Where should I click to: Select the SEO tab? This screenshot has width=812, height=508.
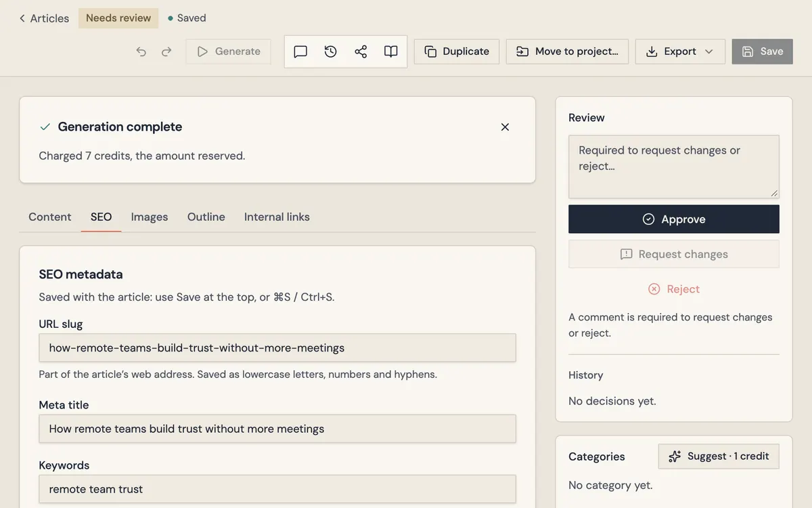pos(101,217)
